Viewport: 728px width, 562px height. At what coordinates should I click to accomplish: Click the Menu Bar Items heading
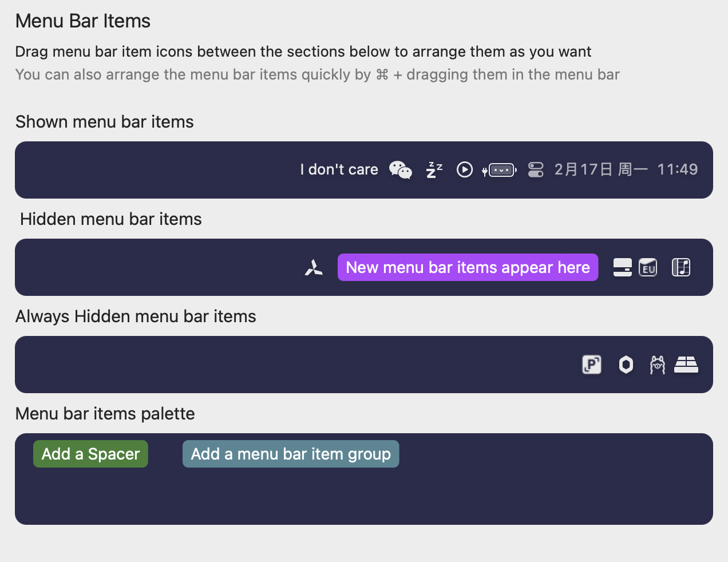click(83, 21)
